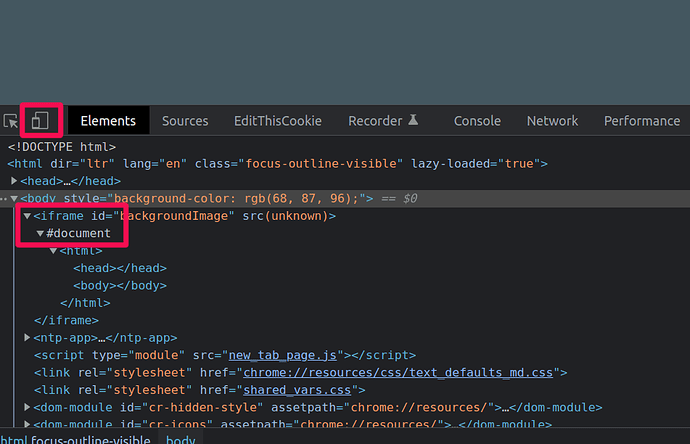Click the body breadcrumb at the bottom

coord(180,439)
